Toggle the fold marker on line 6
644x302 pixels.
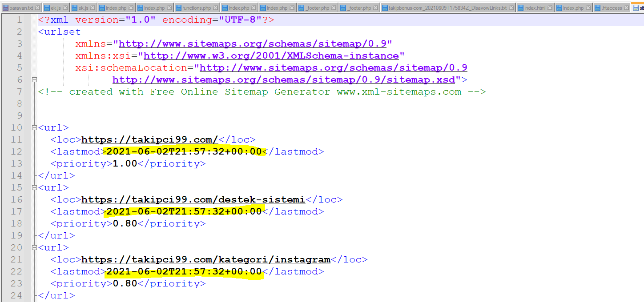tap(34, 80)
